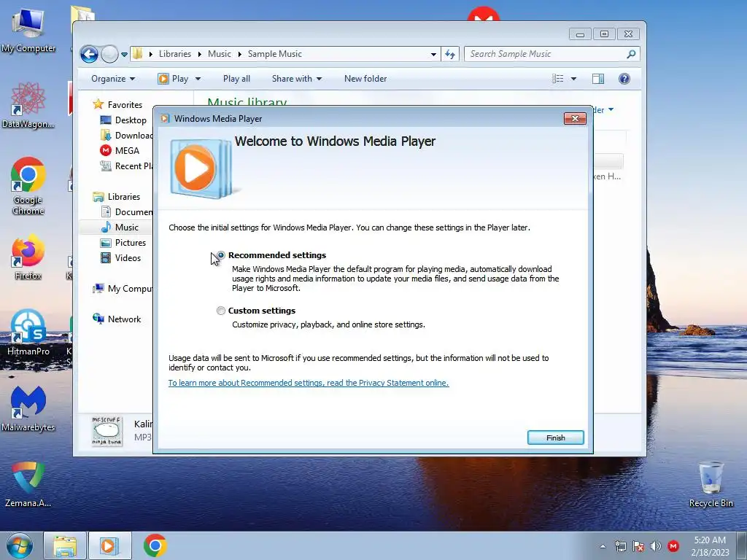Click the MEGA tray icon

[673, 546]
